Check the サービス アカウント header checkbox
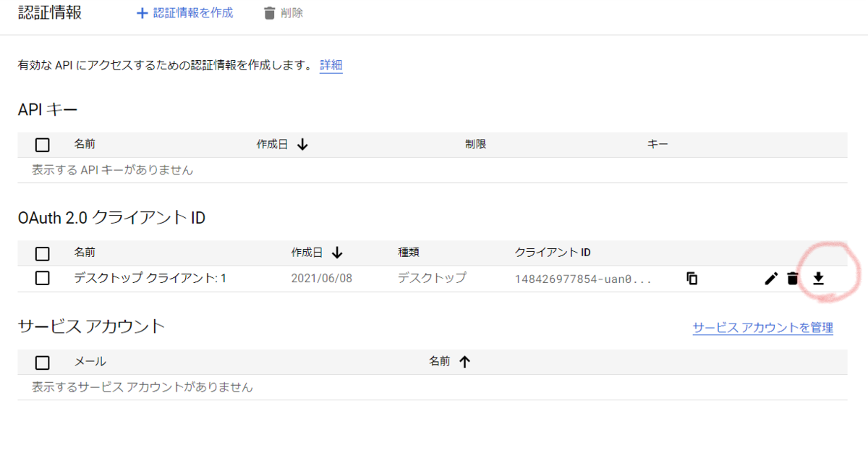 pos(42,361)
